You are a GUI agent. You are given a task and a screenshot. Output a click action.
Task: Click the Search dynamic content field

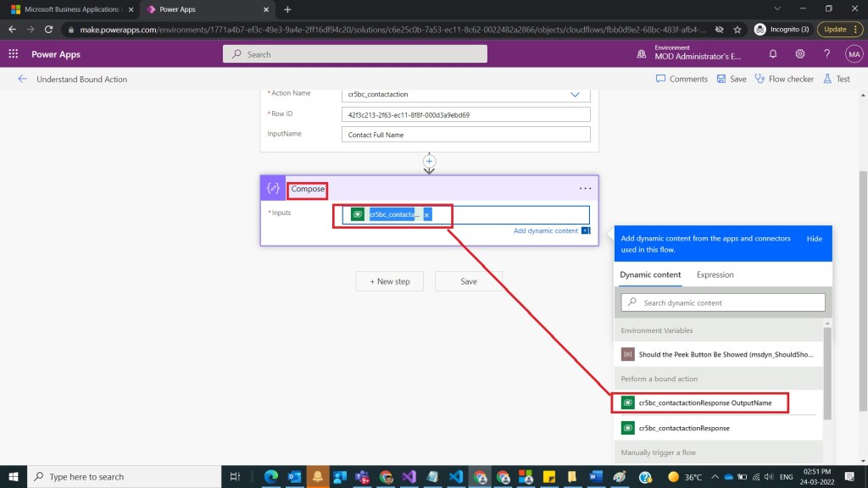722,302
